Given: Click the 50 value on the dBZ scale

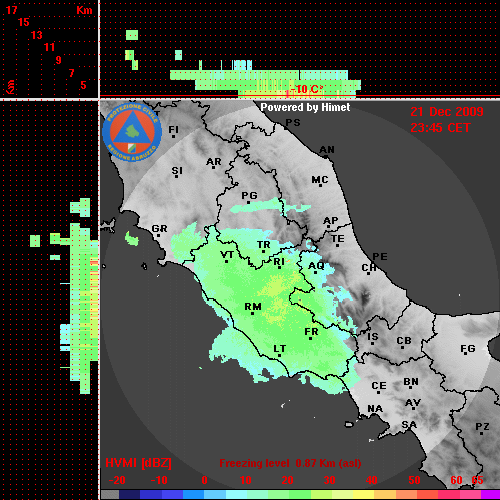Looking at the screenshot, I should click(414, 480).
